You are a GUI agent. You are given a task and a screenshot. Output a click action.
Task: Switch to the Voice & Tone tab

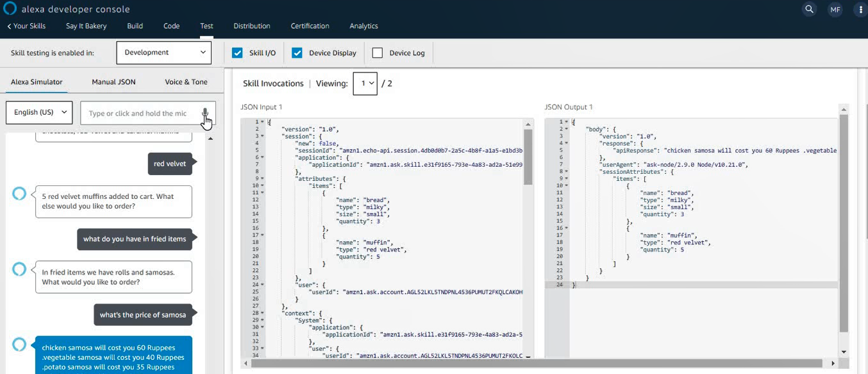point(186,82)
